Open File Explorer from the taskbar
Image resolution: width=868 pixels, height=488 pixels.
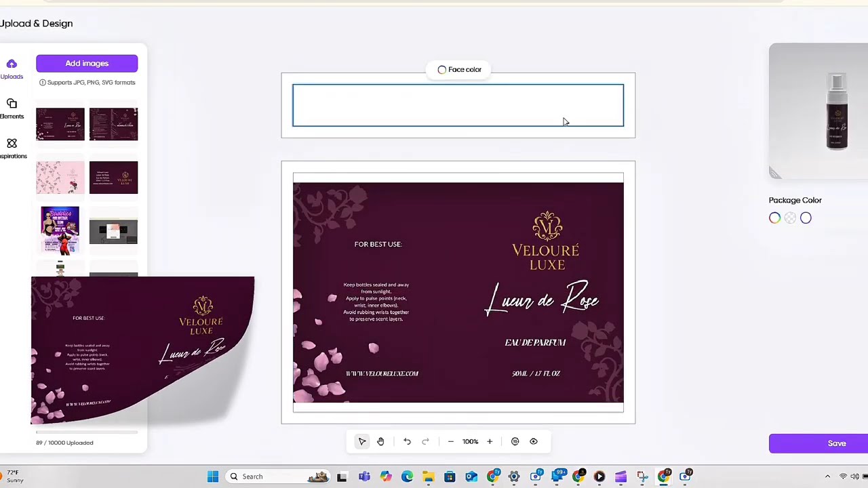click(429, 476)
